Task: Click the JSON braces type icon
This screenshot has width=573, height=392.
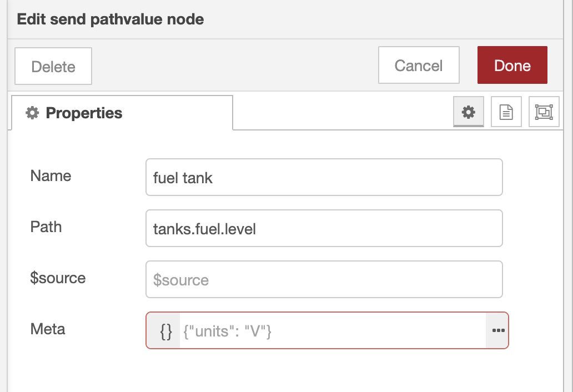Action: tap(165, 331)
